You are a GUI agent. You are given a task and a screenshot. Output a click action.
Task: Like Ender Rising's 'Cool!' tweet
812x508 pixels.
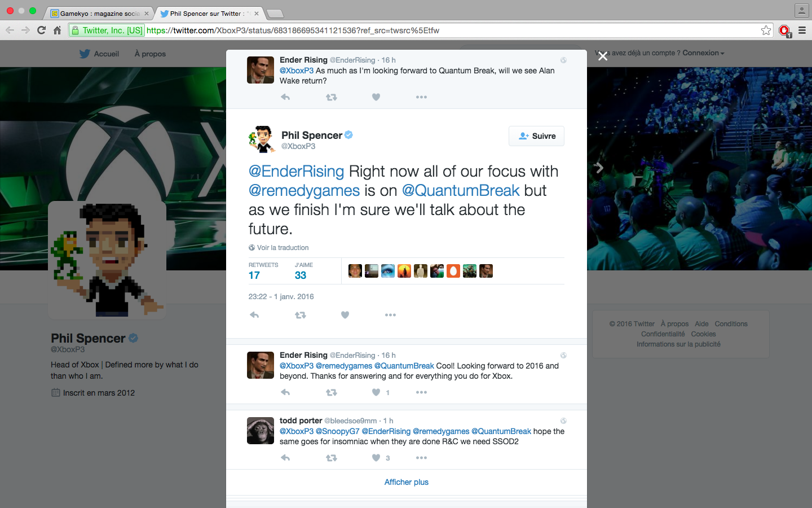click(376, 392)
